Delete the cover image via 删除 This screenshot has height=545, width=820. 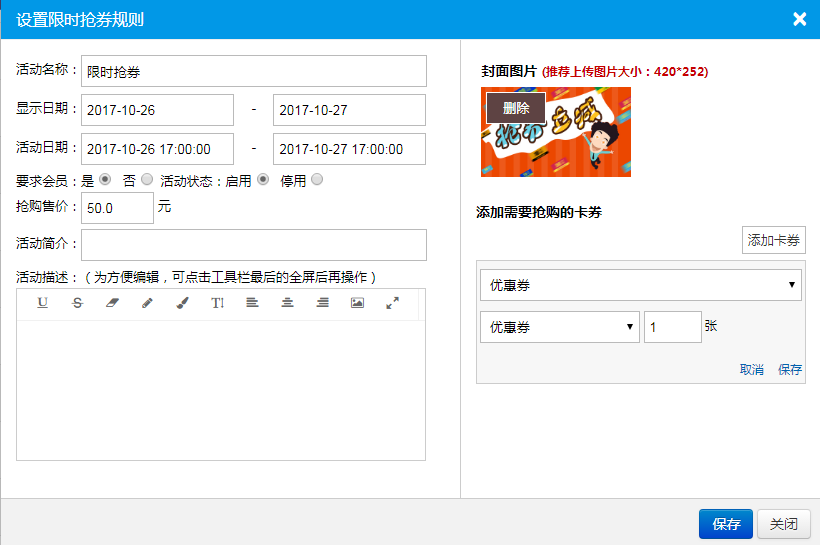pos(516,108)
